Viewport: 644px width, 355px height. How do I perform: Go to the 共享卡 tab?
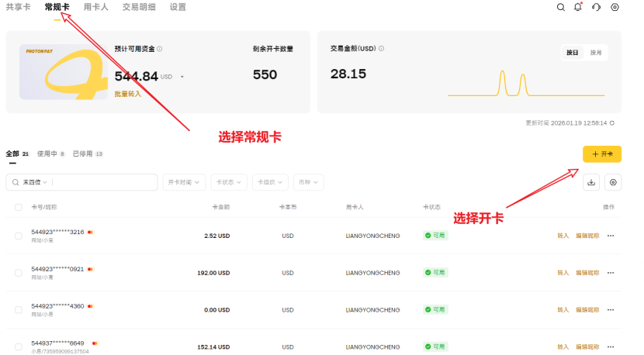pyautogui.click(x=18, y=7)
